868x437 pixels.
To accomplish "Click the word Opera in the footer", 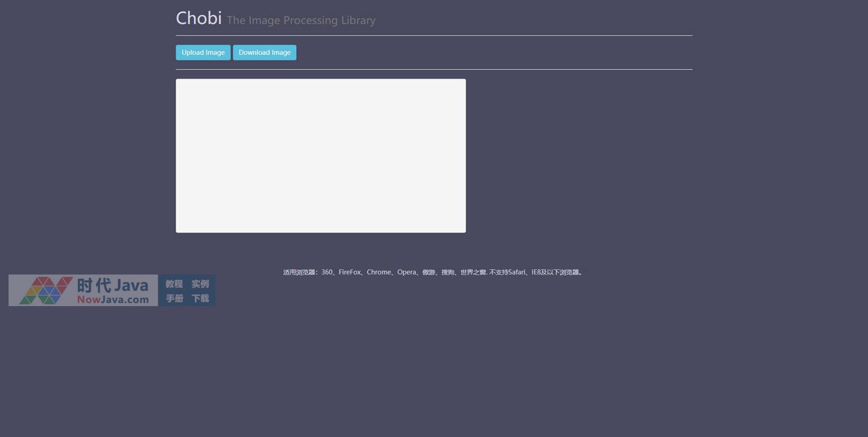I will click(407, 272).
